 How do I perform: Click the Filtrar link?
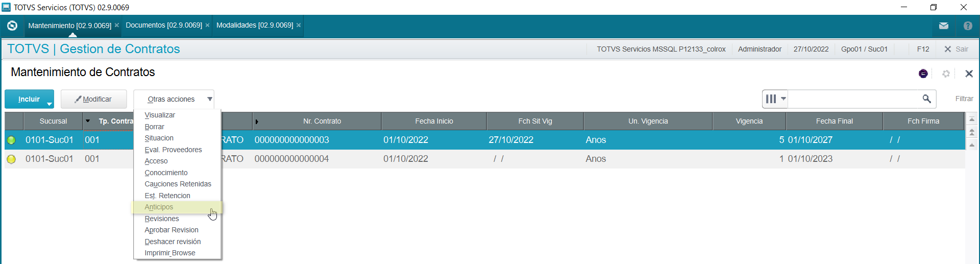point(964,99)
